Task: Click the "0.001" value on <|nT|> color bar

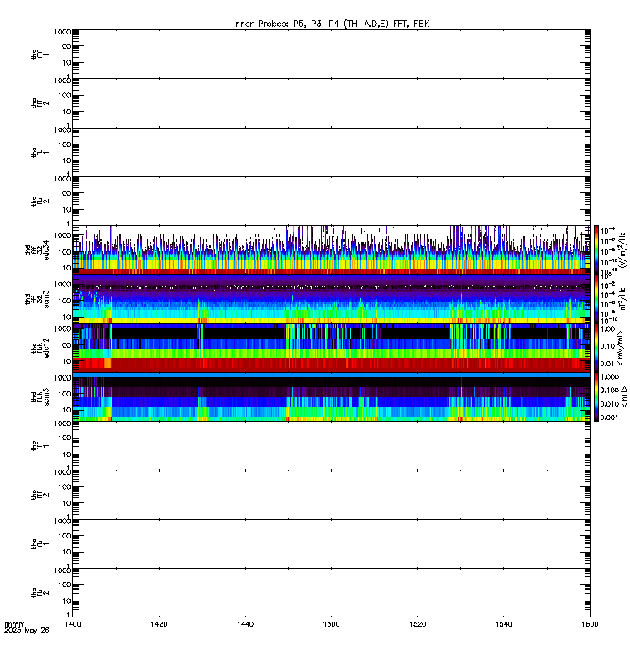Action: pos(609,417)
